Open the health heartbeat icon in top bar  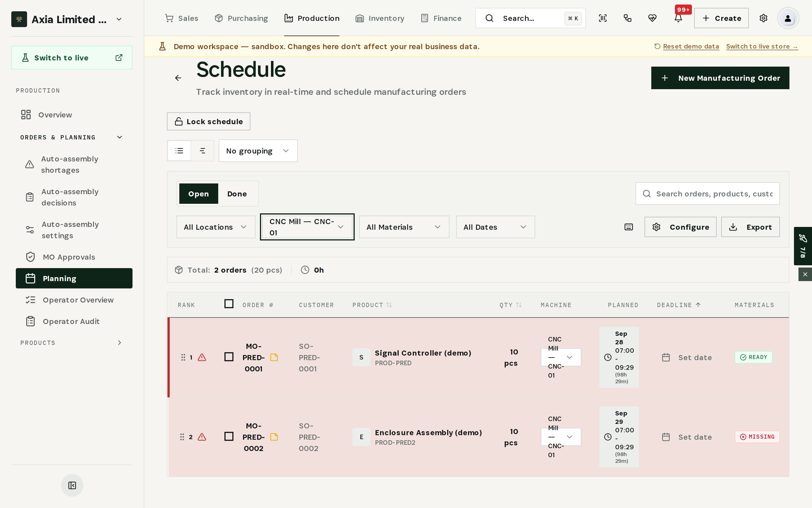(652, 18)
